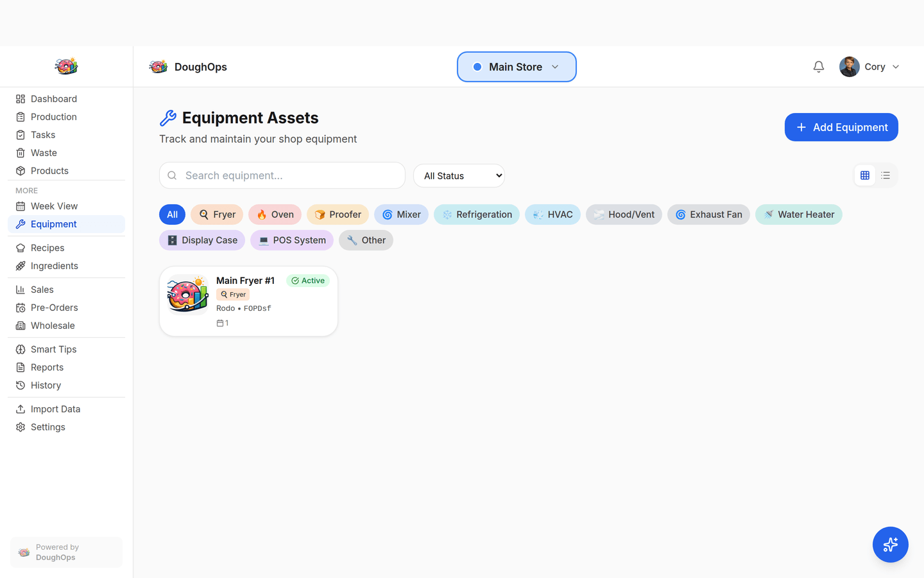Click the search equipment field

[282, 175]
